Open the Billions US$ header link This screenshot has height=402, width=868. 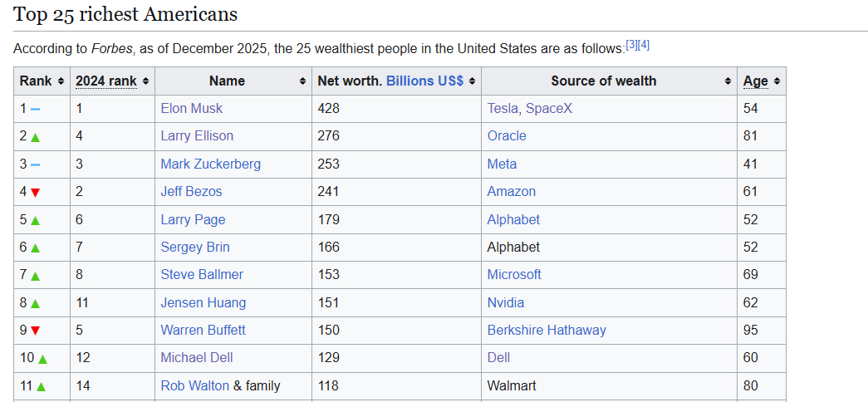[x=424, y=81]
